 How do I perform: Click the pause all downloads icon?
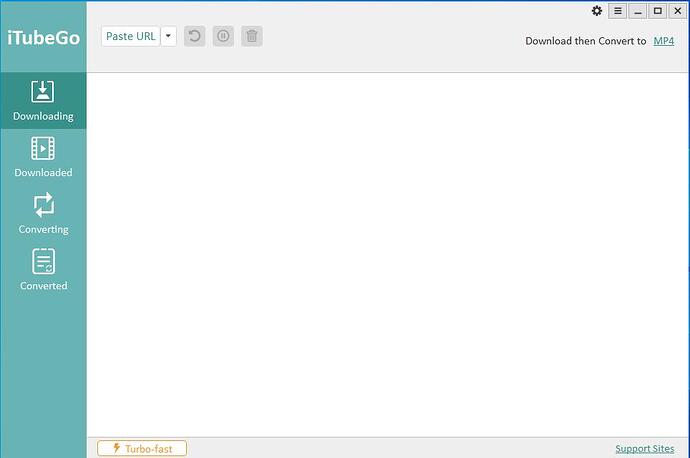223,36
